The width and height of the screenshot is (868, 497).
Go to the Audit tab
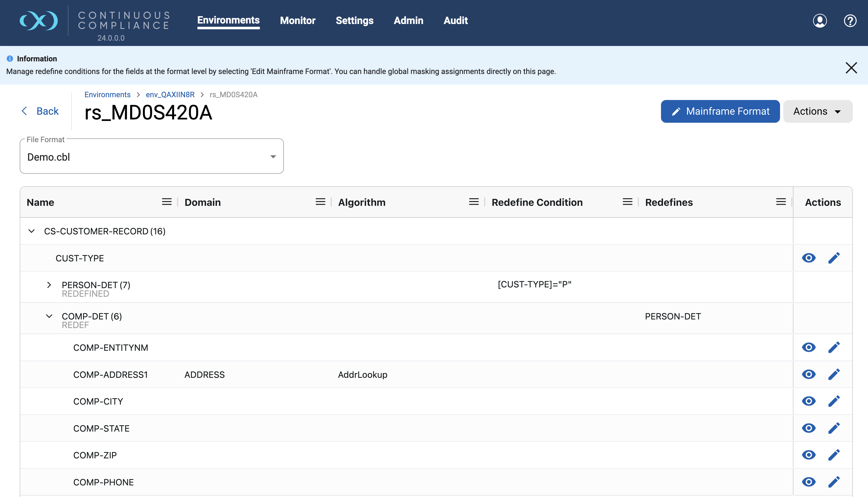click(x=455, y=20)
